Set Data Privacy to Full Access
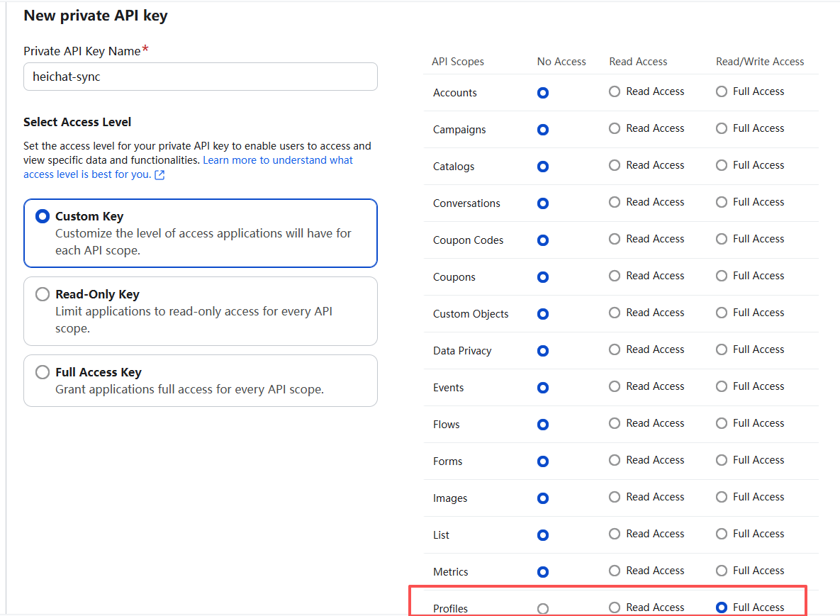 coord(722,349)
